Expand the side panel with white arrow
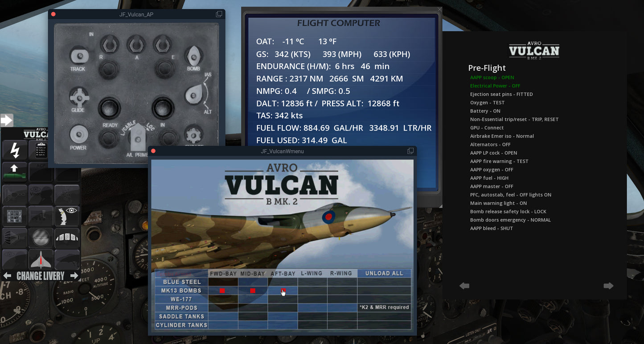The width and height of the screenshot is (644, 344). [7, 120]
